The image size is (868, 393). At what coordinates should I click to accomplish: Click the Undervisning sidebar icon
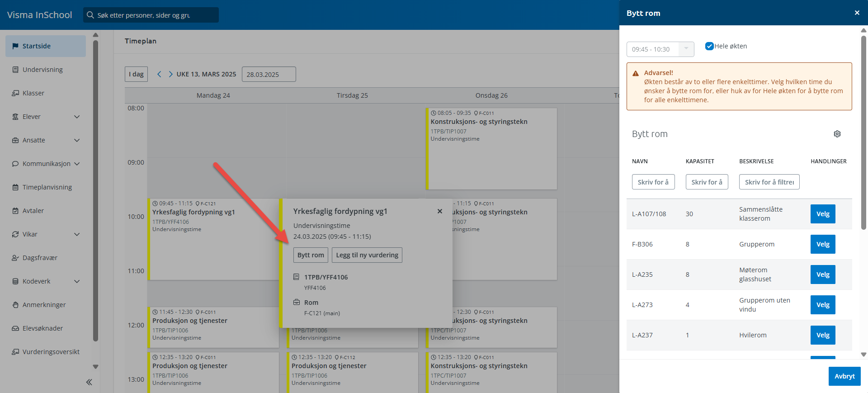(15, 70)
